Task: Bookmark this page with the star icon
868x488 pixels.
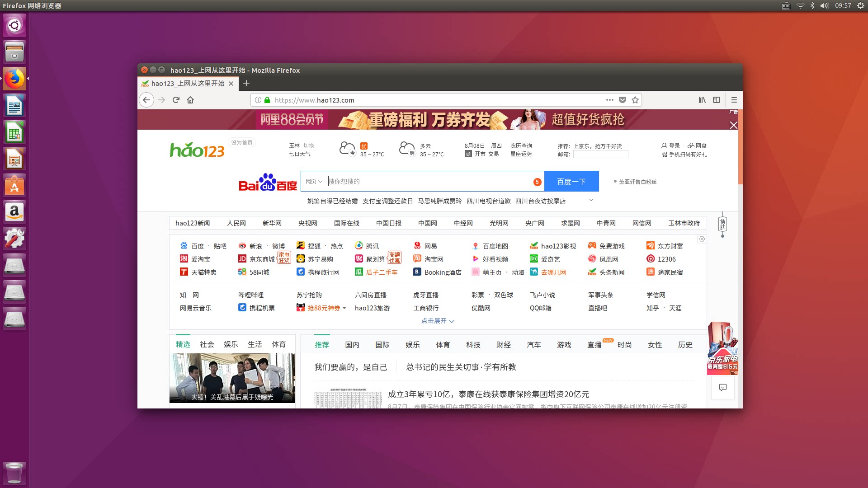Action: pos(635,100)
